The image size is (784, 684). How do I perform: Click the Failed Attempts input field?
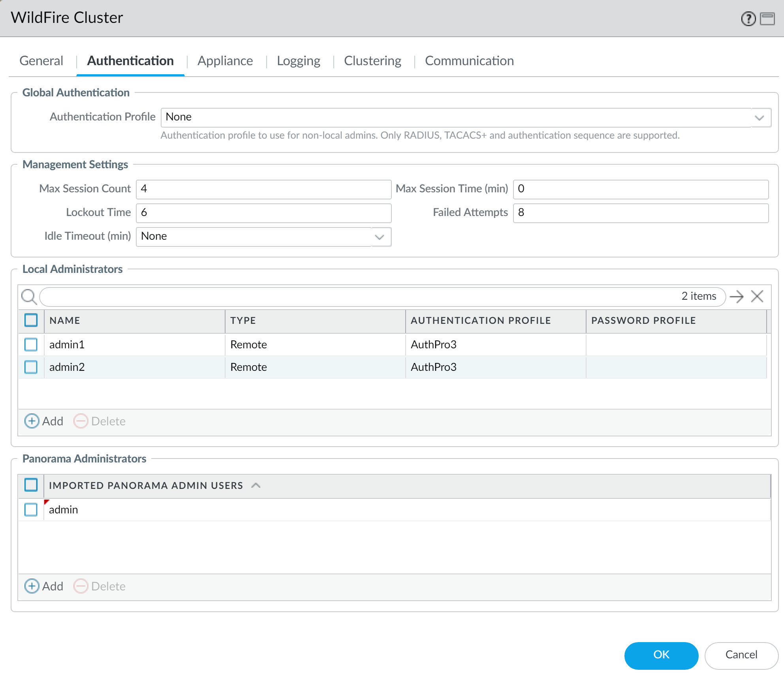click(x=640, y=213)
